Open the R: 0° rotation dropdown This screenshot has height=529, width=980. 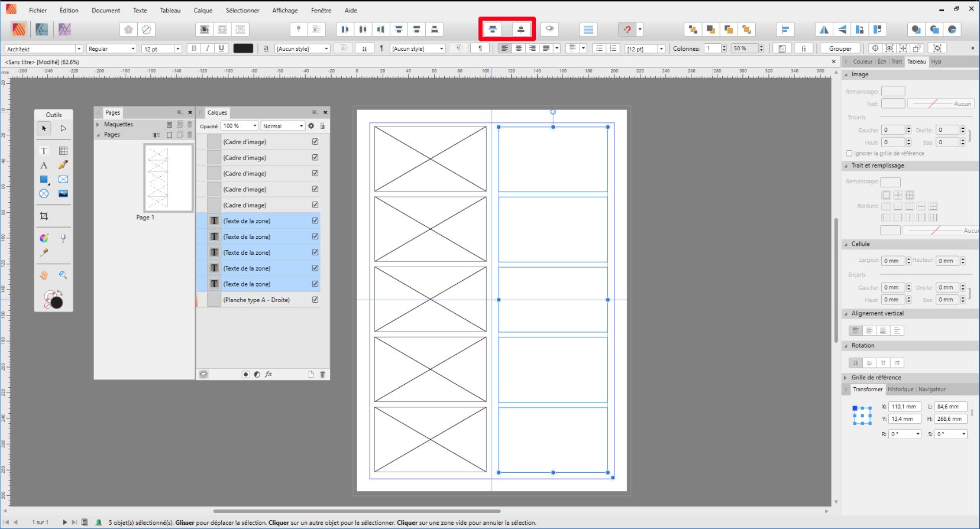[918, 434]
